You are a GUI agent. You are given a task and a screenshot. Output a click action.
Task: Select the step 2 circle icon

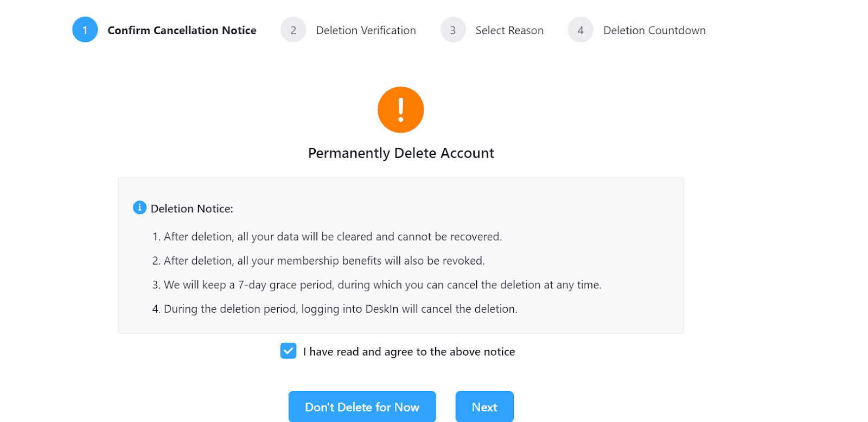(293, 30)
